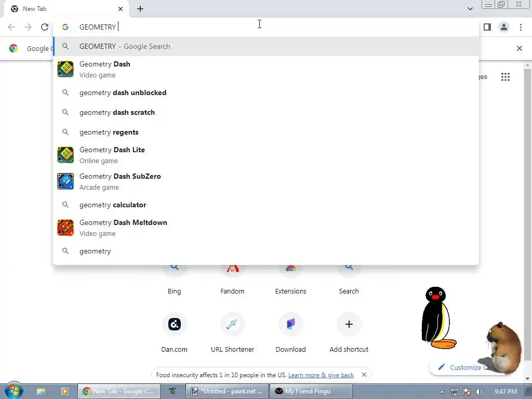Reload the page with the refresh icon
This screenshot has width=532, height=399.
(45, 27)
